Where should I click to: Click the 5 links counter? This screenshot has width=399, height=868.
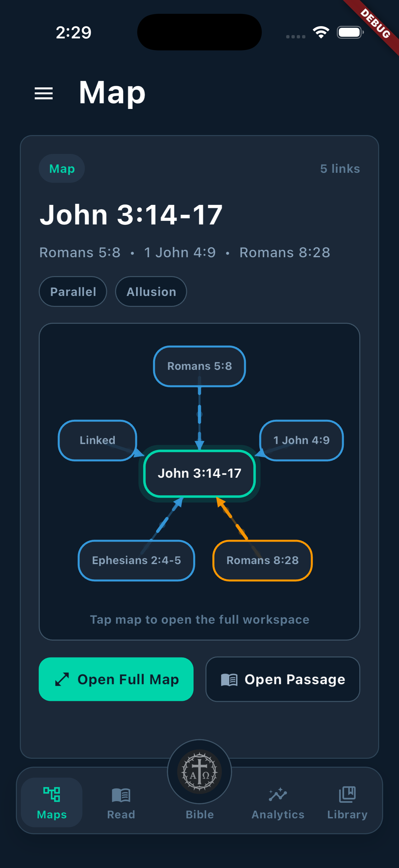[340, 169]
